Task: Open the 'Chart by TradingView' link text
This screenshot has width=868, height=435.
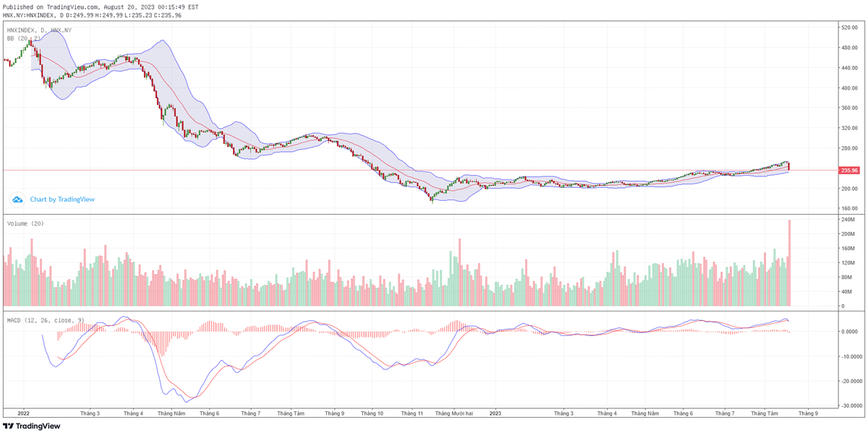Action: pos(62,199)
